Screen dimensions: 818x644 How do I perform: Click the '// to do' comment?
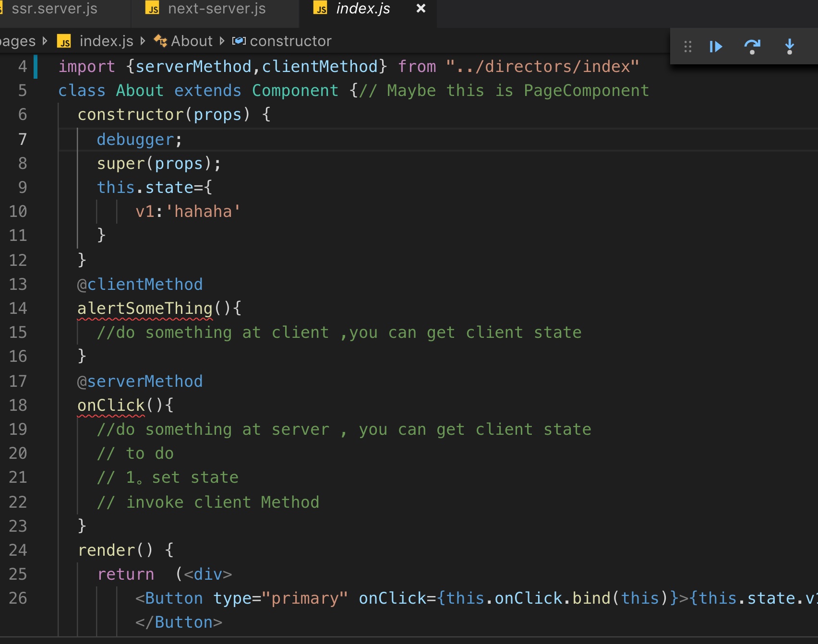click(x=135, y=453)
